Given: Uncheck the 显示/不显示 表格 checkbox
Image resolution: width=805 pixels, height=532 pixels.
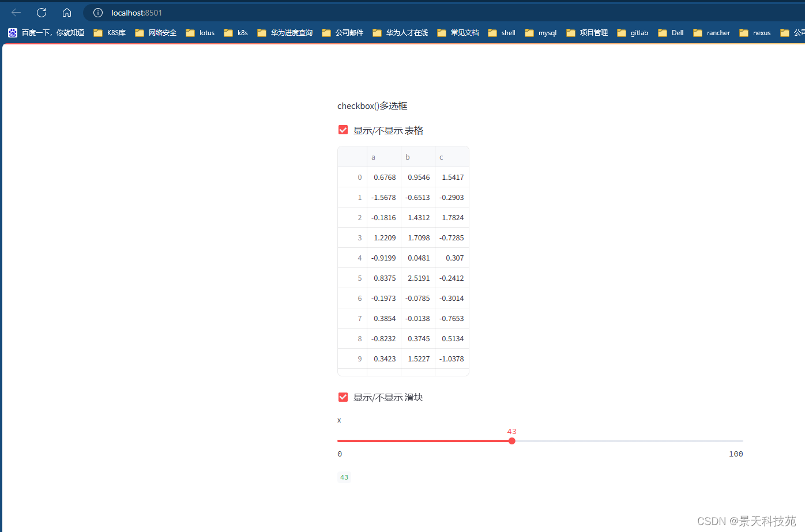Looking at the screenshot, I should click(x=343, y=130).
